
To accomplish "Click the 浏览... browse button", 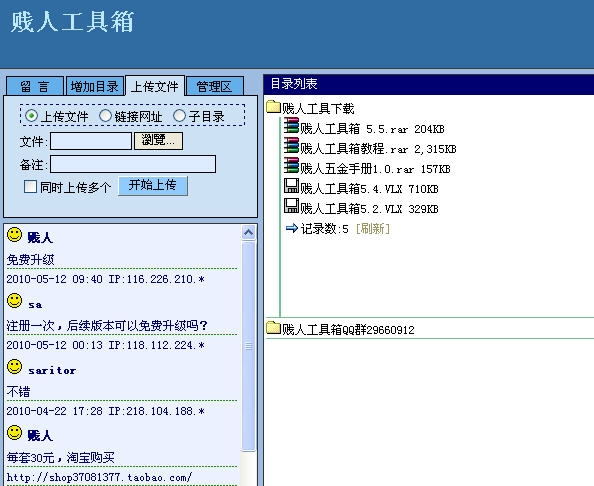I will [158, 141].
